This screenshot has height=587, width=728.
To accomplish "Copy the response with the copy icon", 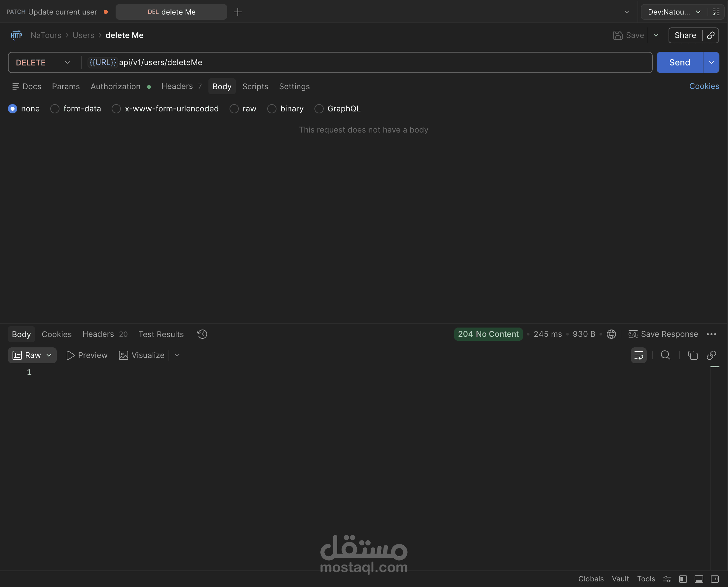I will [x=693, y=355].
